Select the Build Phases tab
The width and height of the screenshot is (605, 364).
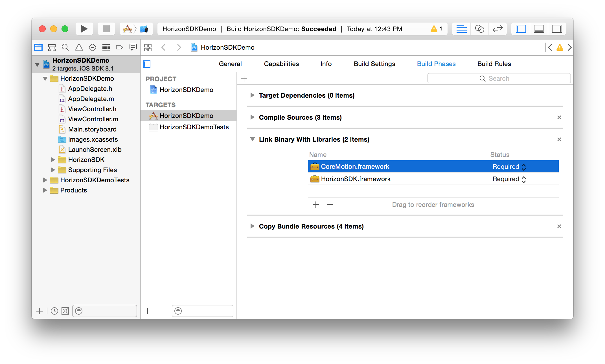click(x=436, y=64)
